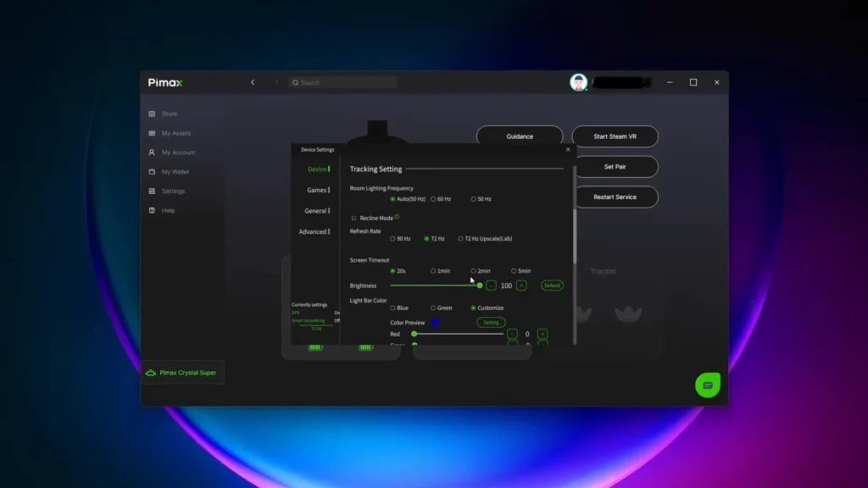Set refresh rate to 90 Hz
Viewport: 868px width, 488px height.
[x=400, y=239]
